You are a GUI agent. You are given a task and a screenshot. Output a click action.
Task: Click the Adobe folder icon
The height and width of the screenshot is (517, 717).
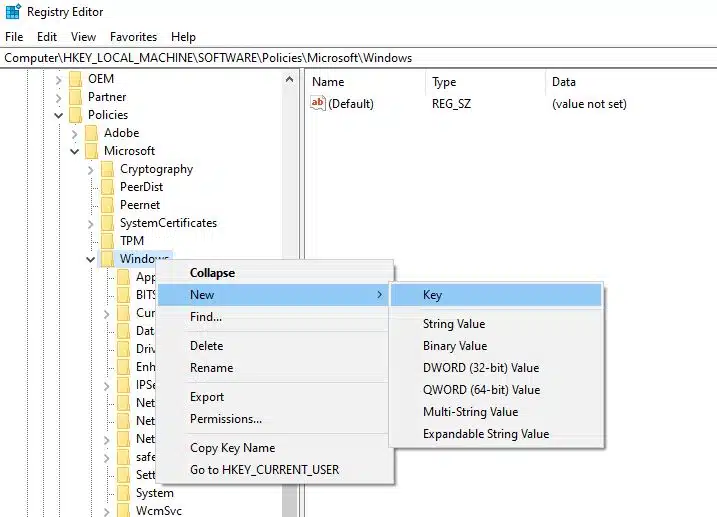tap(91, 133)
